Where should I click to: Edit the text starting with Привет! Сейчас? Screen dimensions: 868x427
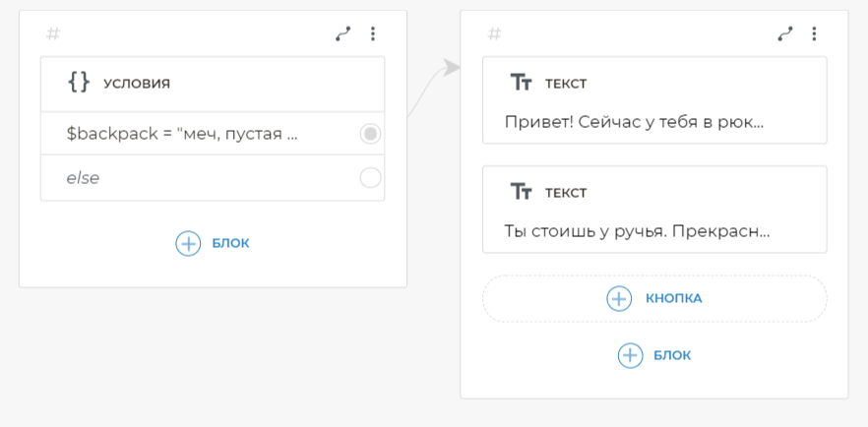[634, 123]
